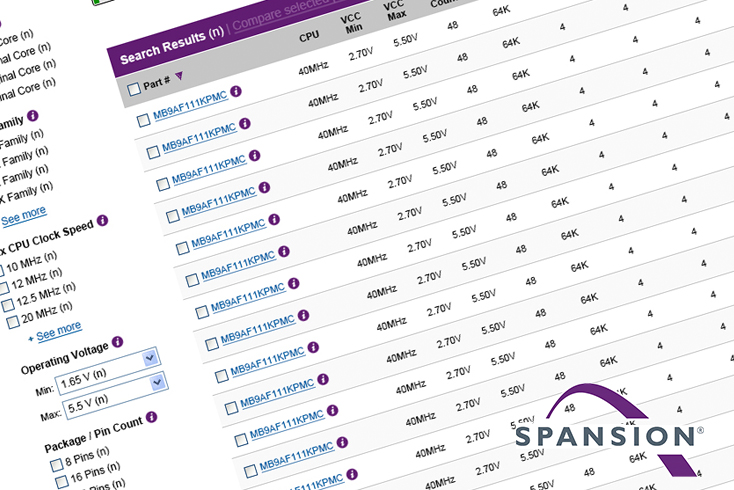This screenshot has height=490, width=734.
Task: Click the Operating Voltage info icon
Action: [117, 342]
